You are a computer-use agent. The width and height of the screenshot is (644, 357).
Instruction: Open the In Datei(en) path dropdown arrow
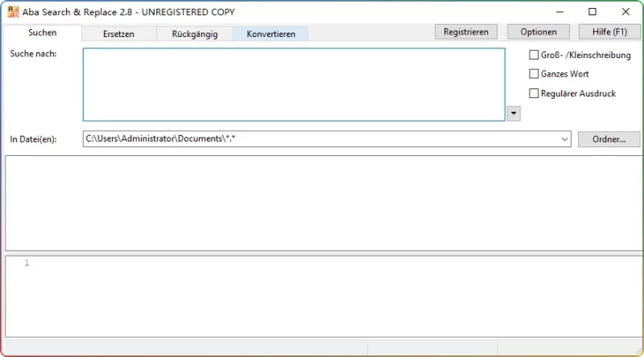pos(564,139)
